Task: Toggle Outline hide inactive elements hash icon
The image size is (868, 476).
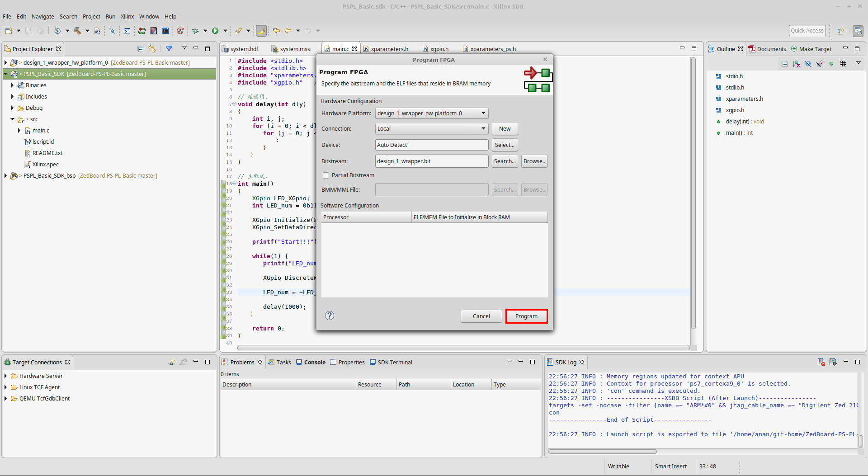Action: pos(843,64)
